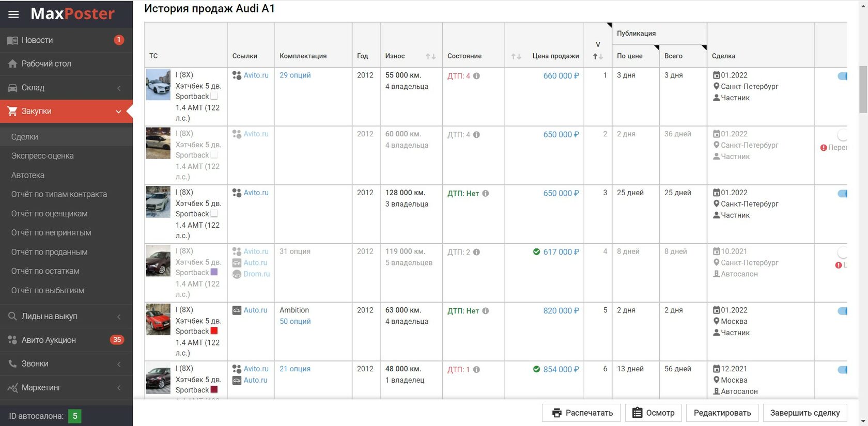Screen dimensions: 868x426
Task: Open the hamburger menu icon
Action: pos(13,14)
